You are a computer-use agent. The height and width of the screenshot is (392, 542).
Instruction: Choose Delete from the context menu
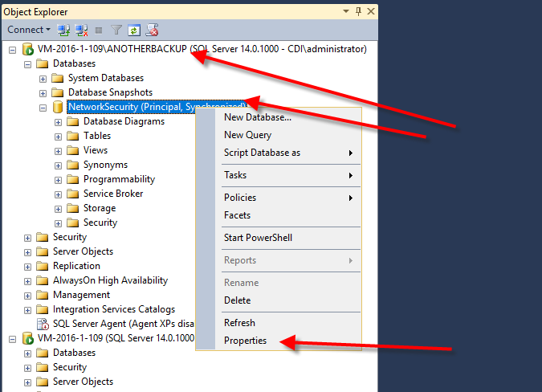click(x=237, y=300)
